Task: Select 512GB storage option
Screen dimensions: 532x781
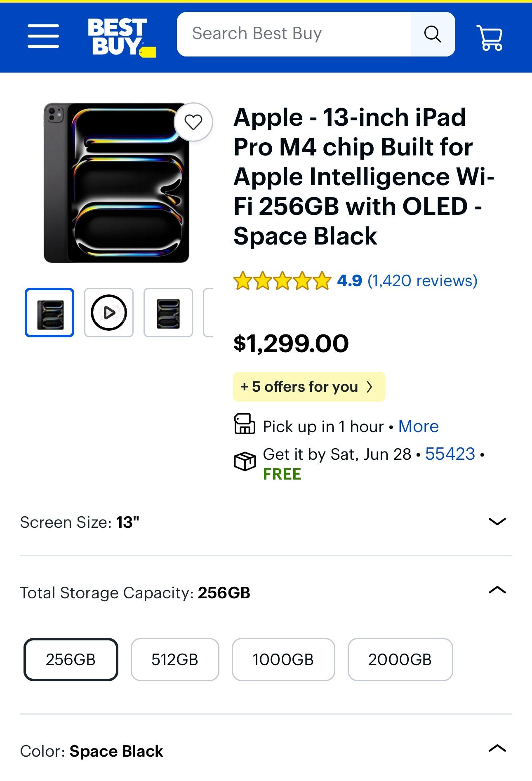Action: click(175, 659)
